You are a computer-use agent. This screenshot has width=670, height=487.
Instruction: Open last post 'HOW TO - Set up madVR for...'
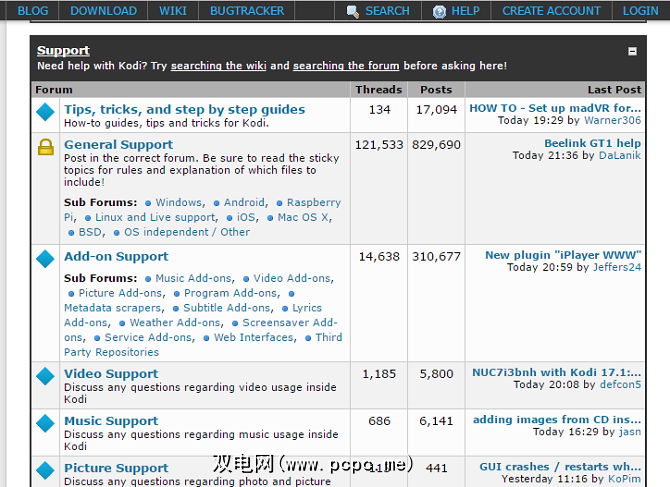(x=555, y=108)
